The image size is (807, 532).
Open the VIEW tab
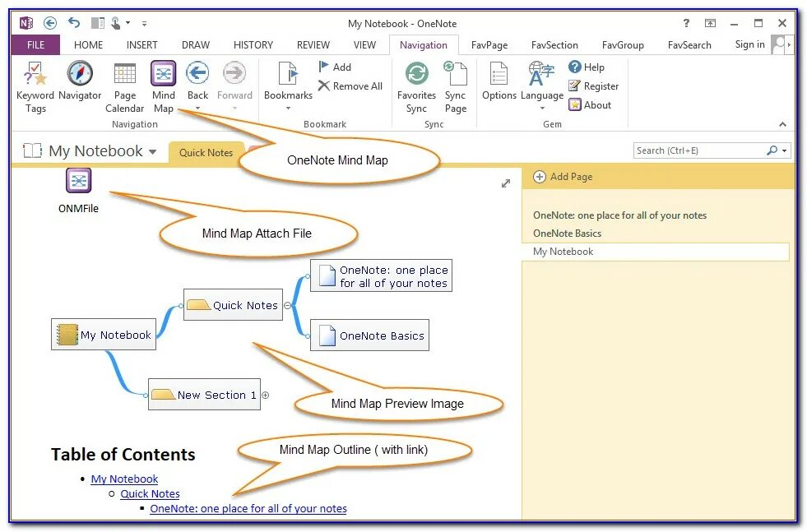364,44
